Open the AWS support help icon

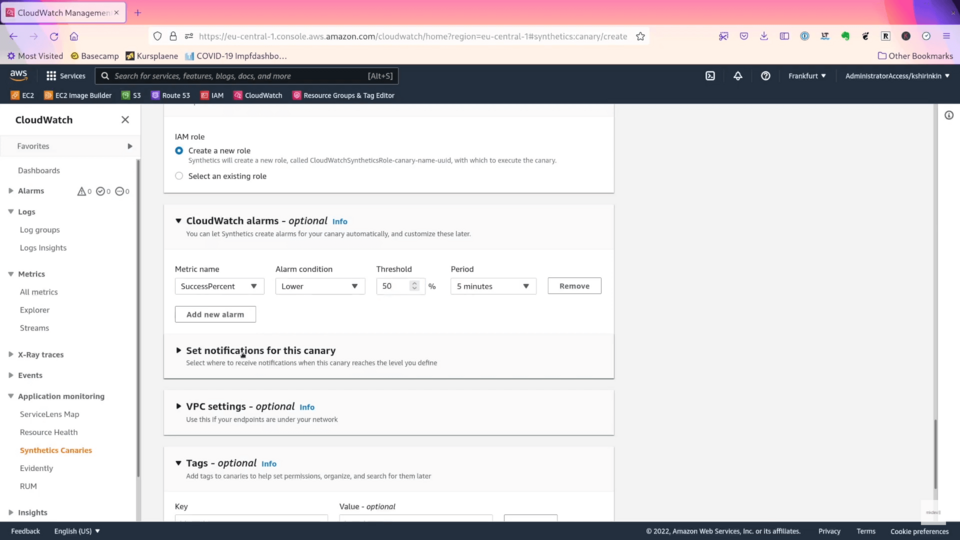tap(765, 76)
